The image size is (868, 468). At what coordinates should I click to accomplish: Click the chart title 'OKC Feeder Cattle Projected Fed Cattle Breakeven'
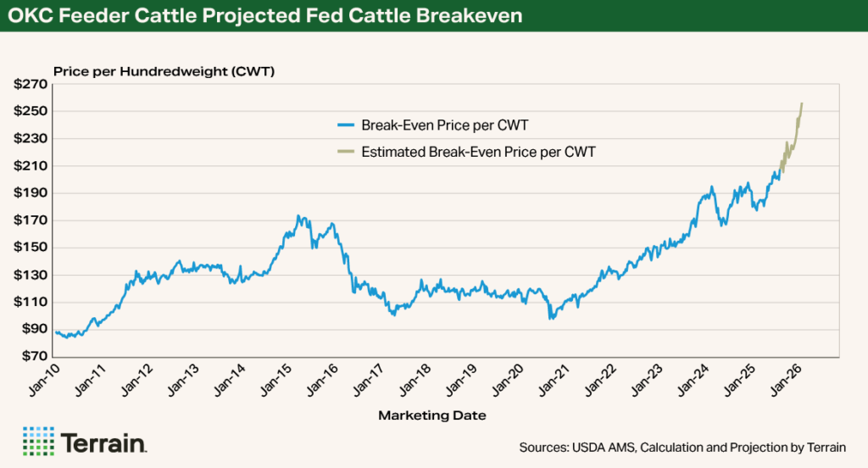coord(265,16)
